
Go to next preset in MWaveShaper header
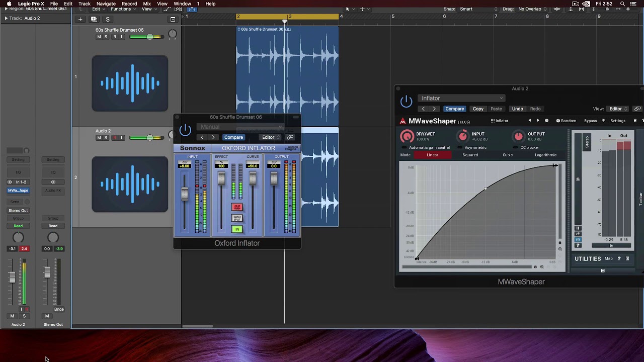pyautogui.click(x=434, y=109)
